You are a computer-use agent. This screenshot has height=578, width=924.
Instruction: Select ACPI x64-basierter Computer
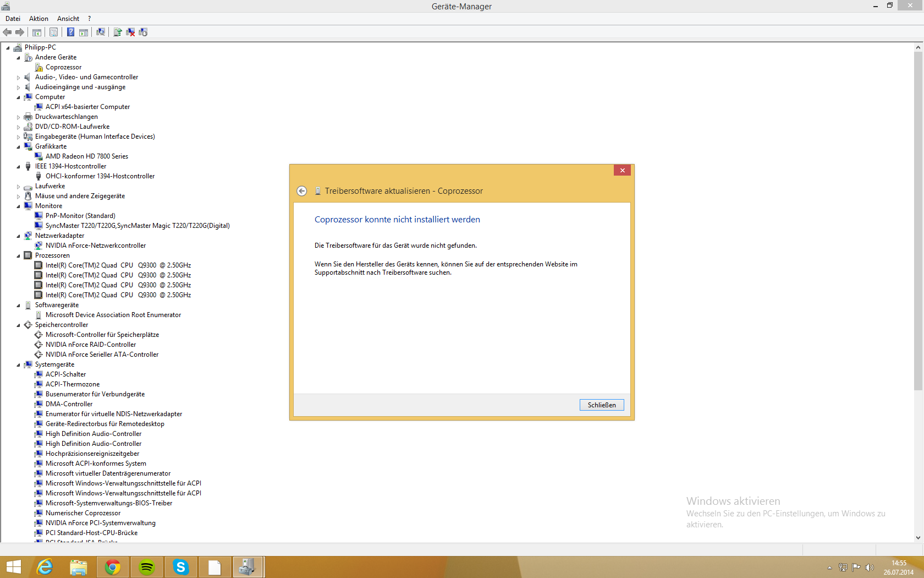tap(87, 107)
